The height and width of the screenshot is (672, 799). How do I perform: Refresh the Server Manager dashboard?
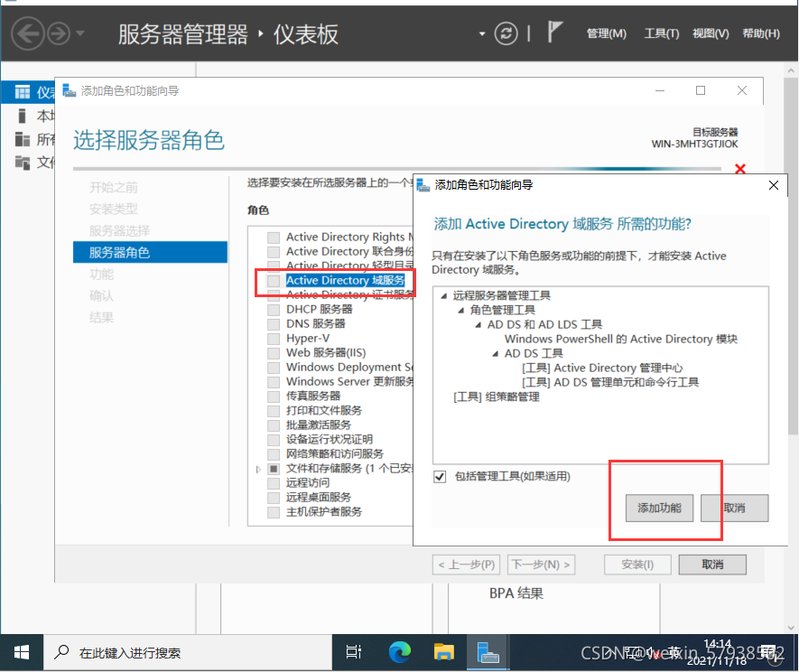506,33
